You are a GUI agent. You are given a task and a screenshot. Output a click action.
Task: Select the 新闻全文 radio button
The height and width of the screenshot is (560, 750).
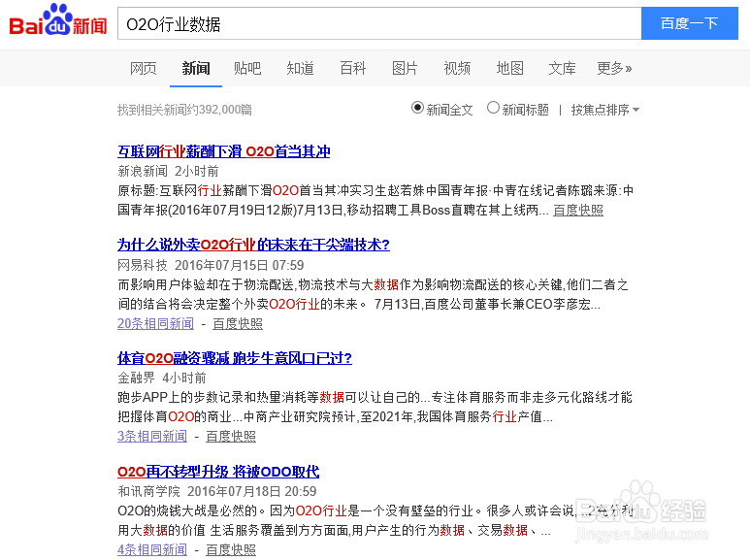(417, 108)
